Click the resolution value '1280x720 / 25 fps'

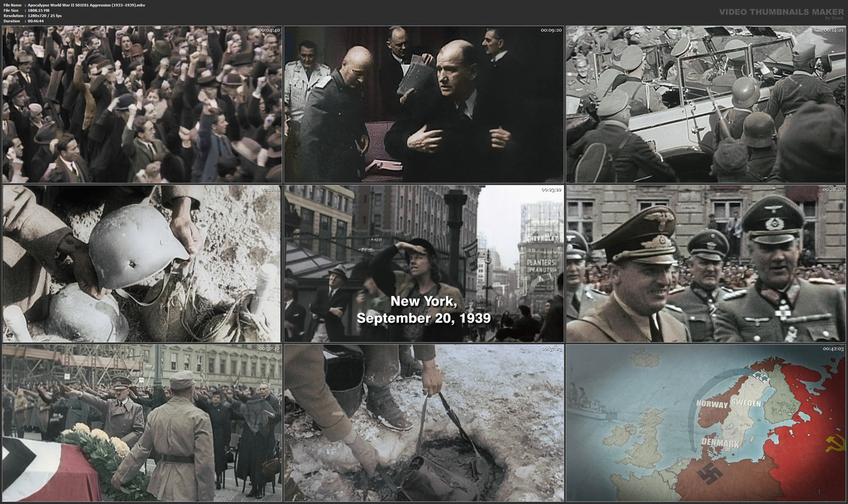click(45, 16)
